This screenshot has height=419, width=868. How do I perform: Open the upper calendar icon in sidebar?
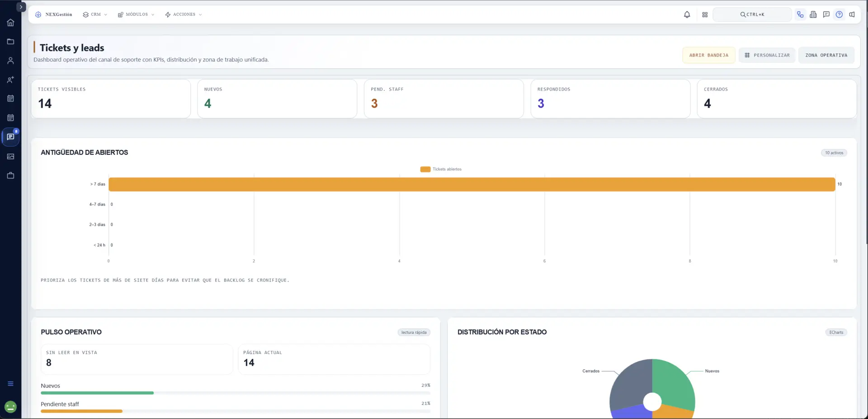pos(10,99)
